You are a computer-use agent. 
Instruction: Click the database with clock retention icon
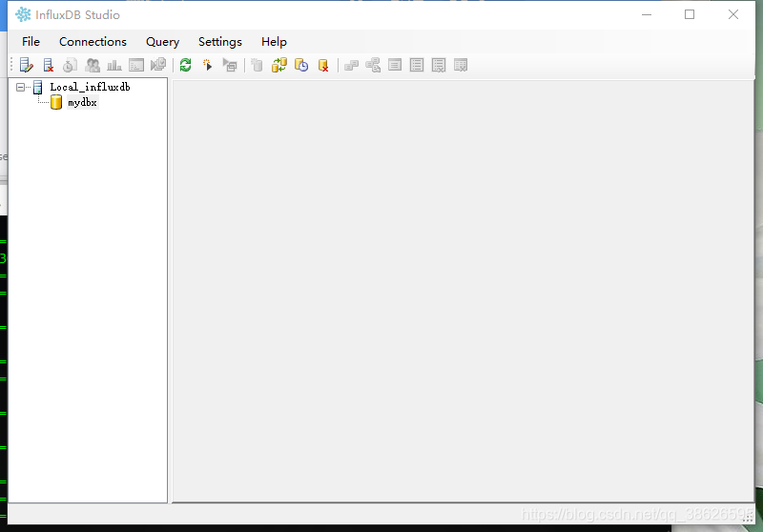point(301,65)
